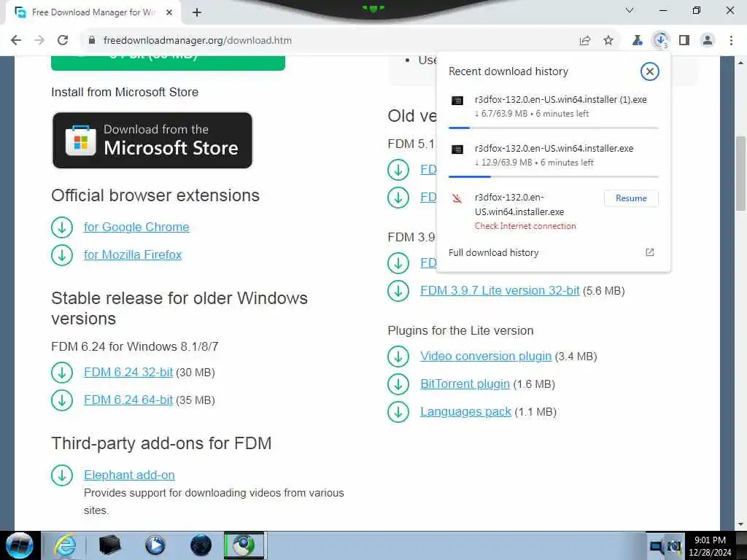Image resolution: width=747 pixels, height=560 pixels.
Task: Open the 'for Google Chrome' extension link
Action: coord(136,227)
